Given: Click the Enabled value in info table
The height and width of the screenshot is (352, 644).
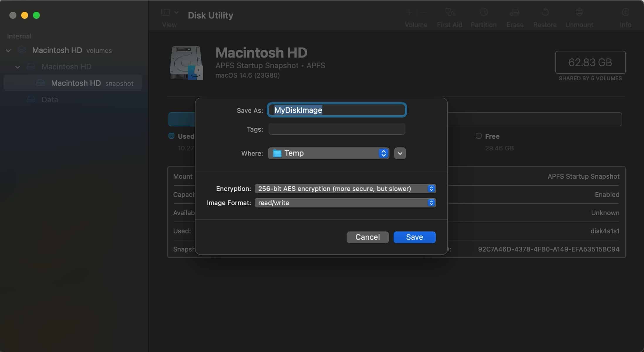Looking at the screenshot, I should tap(607, 195).
